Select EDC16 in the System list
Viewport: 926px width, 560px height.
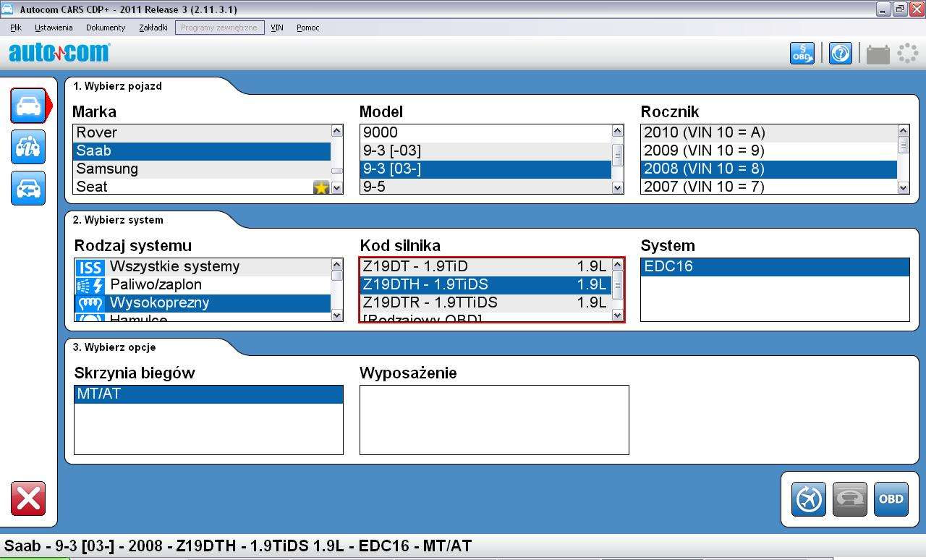pos(775,266)
